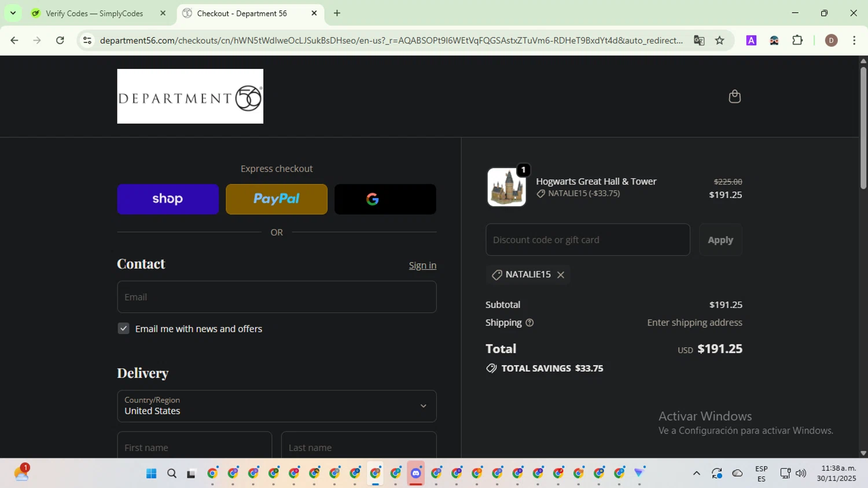Open Chrome three-dot menu
The width and height of the screenshot is (868, 488).
click(x=854, y=41)
